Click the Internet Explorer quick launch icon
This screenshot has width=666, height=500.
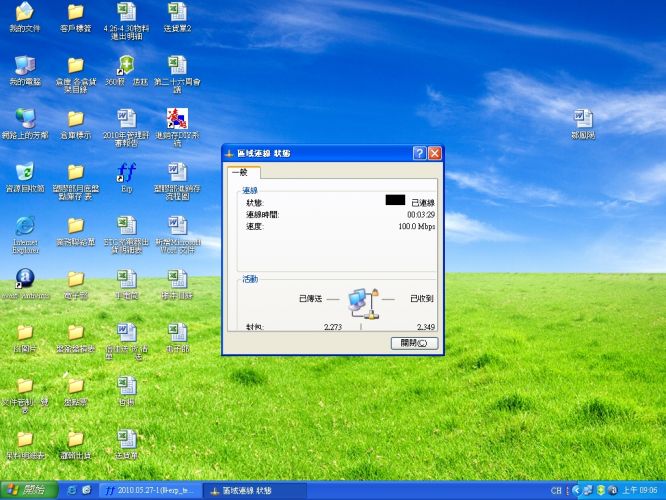pos(72,490)
